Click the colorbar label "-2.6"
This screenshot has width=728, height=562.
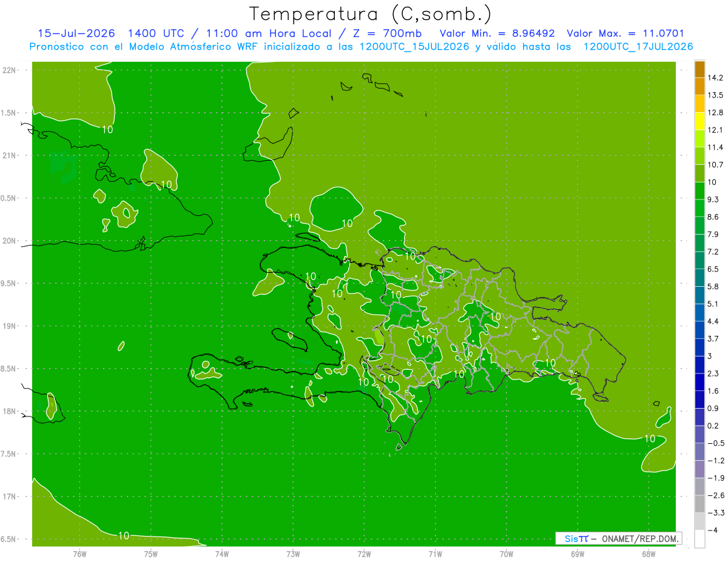715,495
